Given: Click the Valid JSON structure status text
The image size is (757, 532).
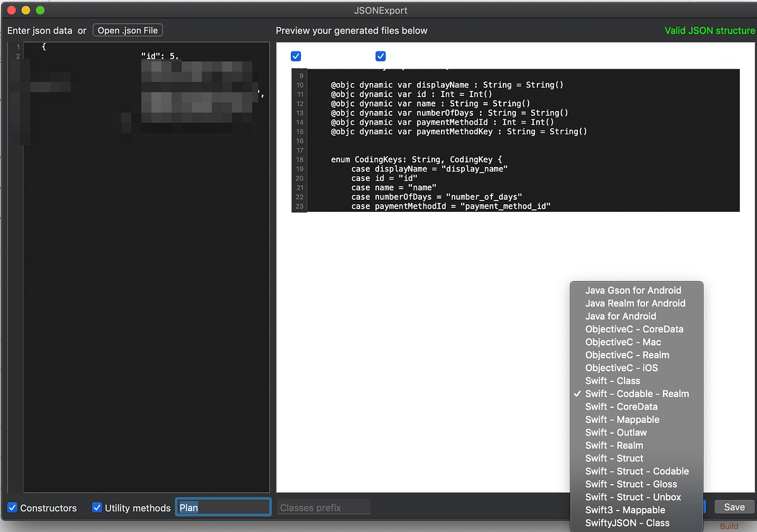Looking at the screenshot, I should [x=709, y=30].
